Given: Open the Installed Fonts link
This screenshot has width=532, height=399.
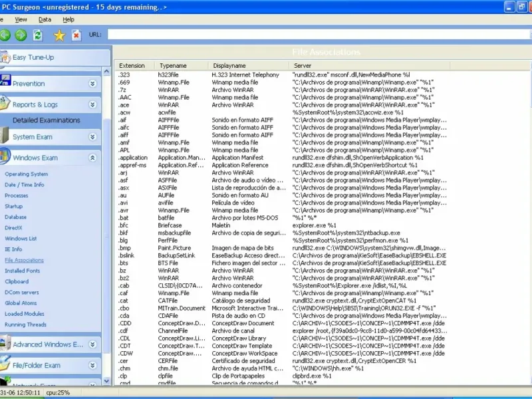Looking at the screenshot, I should click(x=23, y=271).
